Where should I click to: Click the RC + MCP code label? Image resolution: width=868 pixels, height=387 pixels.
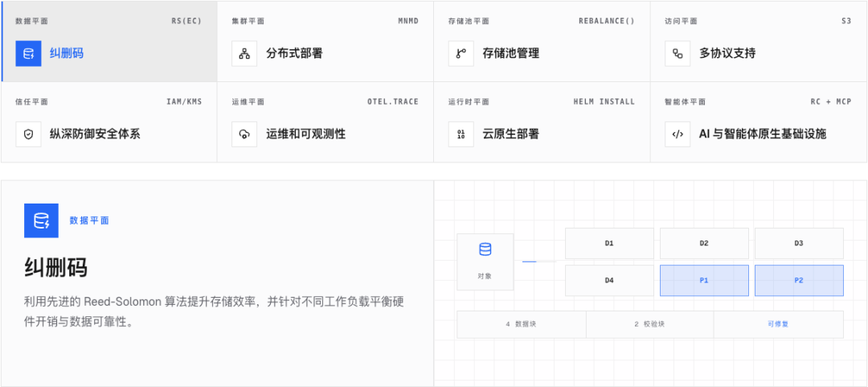830,101
